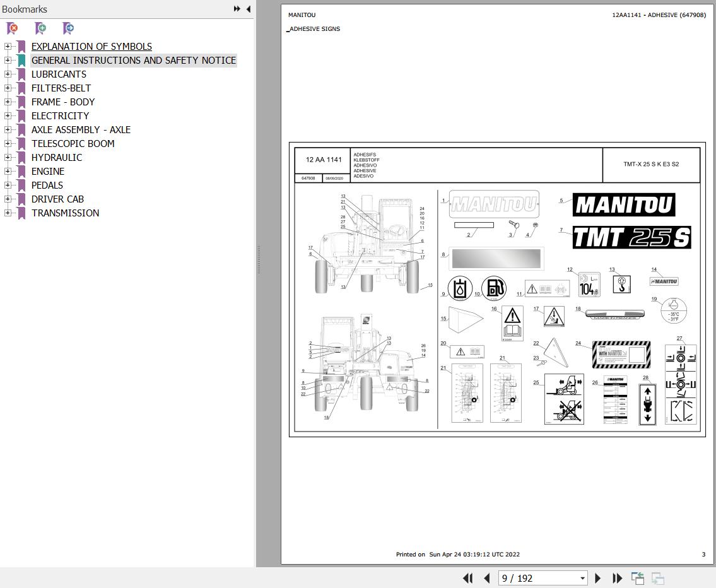716x588 pixels.
Task: Select GENERAL INSTRUCTIONS AND SAFETY NOTICE bookmark
Action: coord(133,61)
